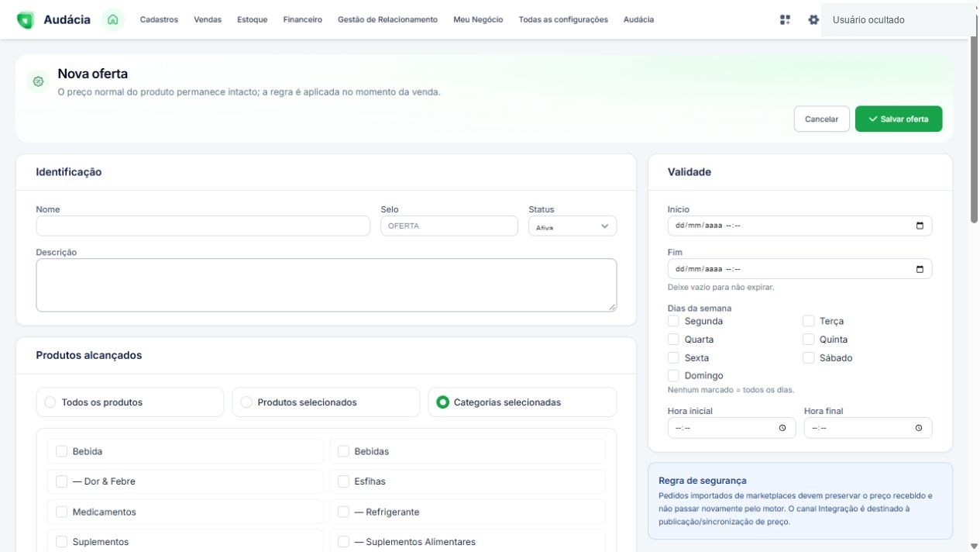Click the Fim date-time field

(799, 269)
